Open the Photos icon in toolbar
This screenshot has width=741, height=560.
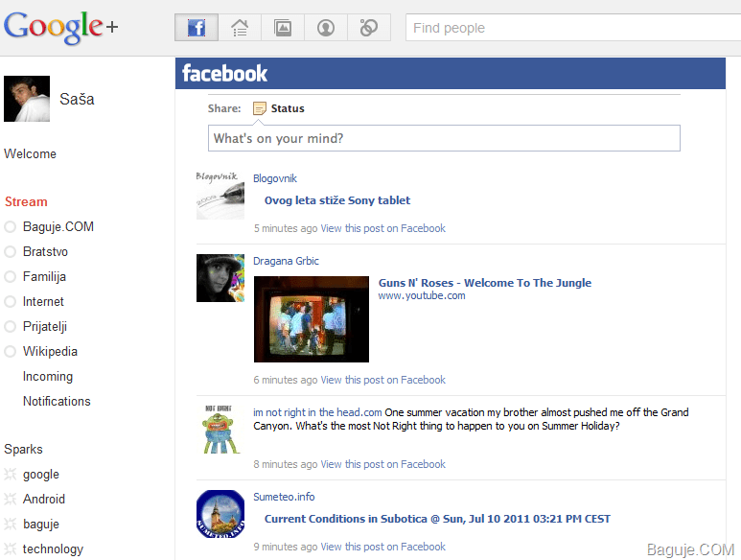click(283, 28)
